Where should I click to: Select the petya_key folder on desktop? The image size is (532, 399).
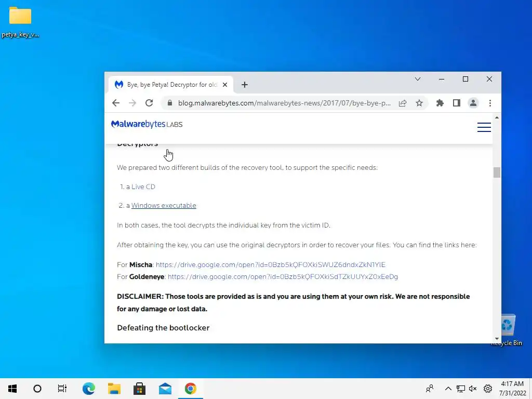point(20,22)
